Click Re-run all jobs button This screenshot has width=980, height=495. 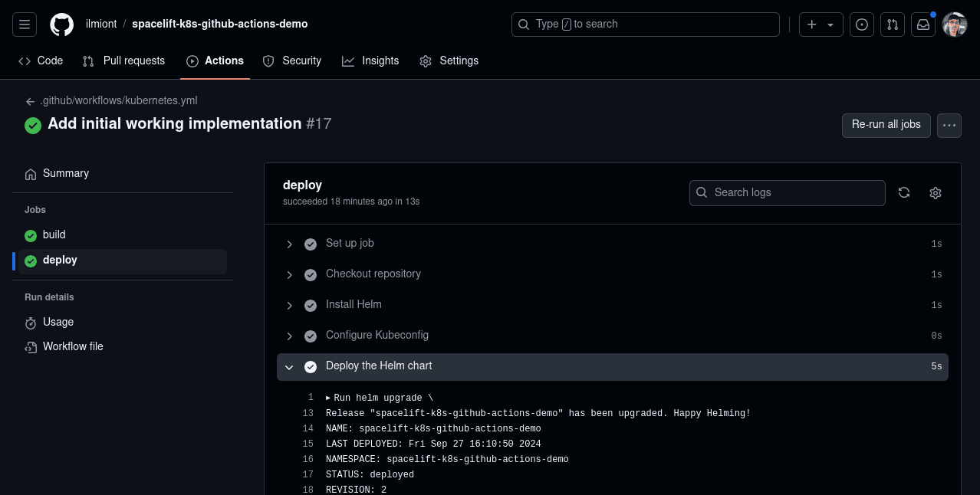click(x=886, y=125)
